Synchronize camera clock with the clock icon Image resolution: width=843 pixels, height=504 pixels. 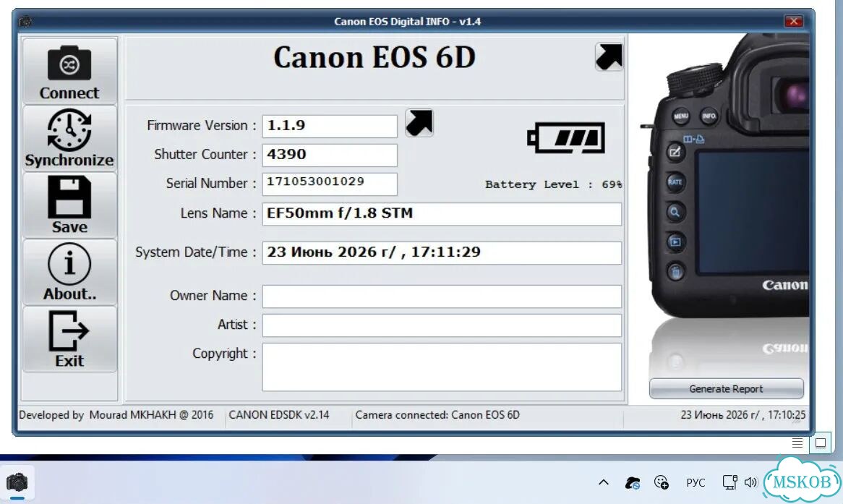pos(70,138)
